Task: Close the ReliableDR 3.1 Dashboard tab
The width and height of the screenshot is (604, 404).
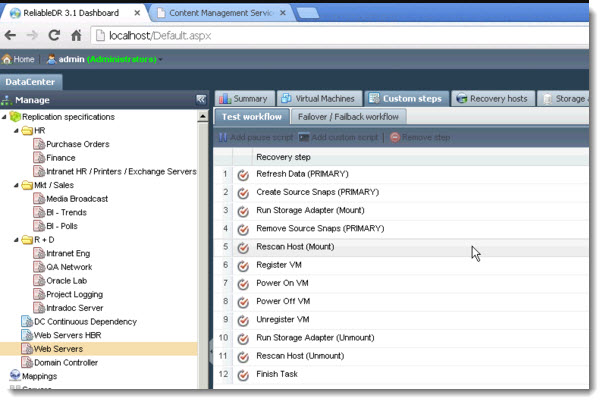Action: (137, 13)
